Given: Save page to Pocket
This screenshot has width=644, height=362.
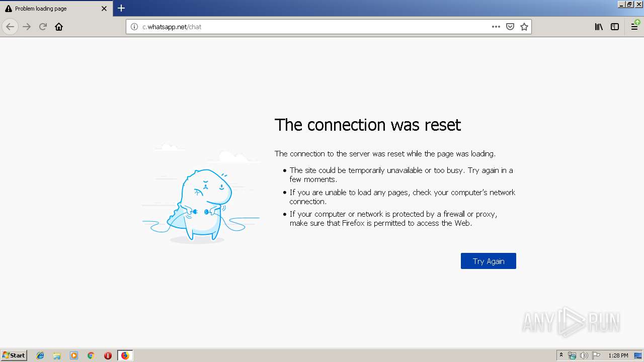Looking at the screenshot, I should coord(510,27).
